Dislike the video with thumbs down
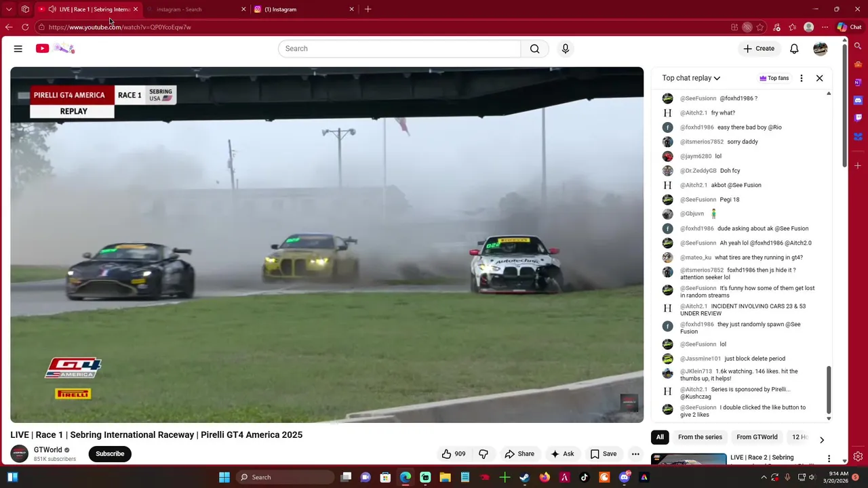868x488 pixels. (484, 454)
